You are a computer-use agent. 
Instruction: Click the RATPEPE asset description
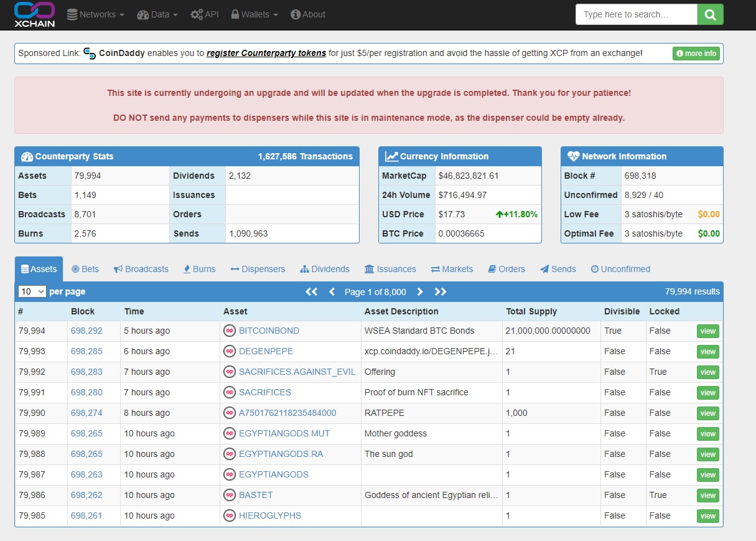(x=385, y=413)
